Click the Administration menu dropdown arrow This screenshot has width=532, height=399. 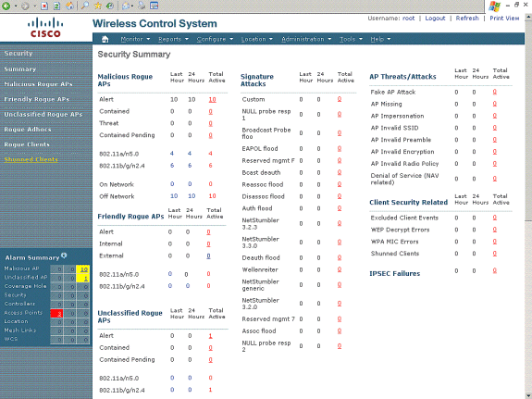click(329, 39)
